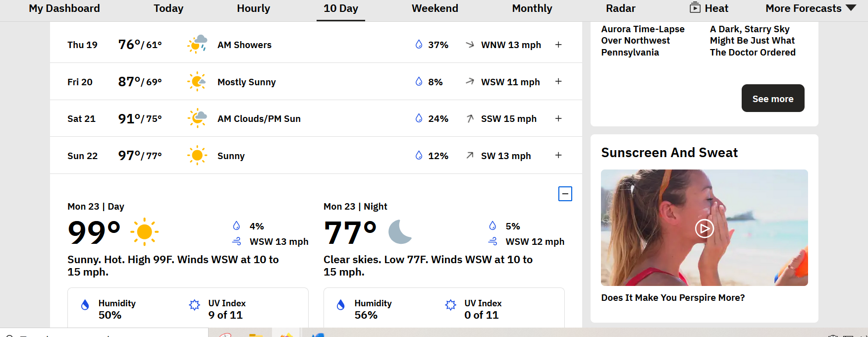Expand the Sun 22 forecast details

point(558,155)
